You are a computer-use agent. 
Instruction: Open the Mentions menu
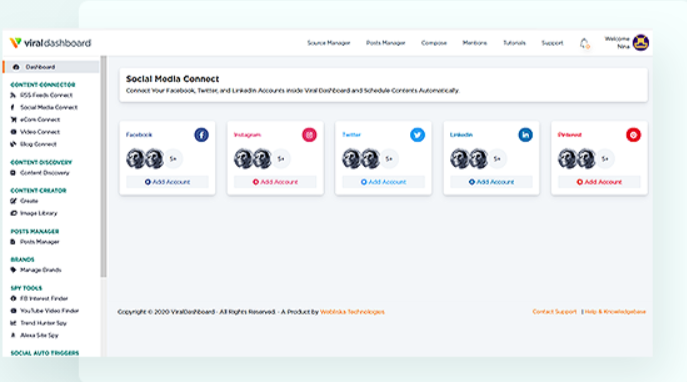pos(475,43)
